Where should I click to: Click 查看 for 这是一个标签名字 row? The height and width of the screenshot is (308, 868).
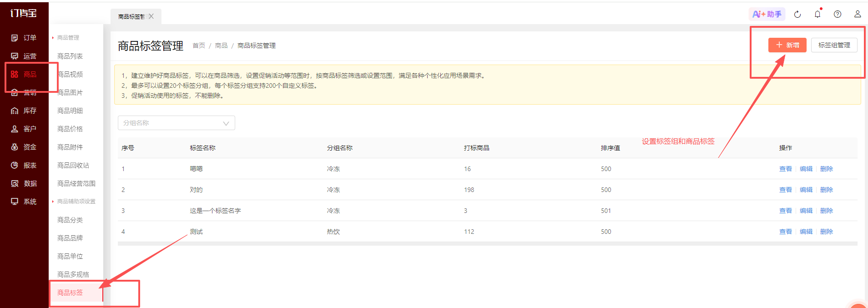786,211
